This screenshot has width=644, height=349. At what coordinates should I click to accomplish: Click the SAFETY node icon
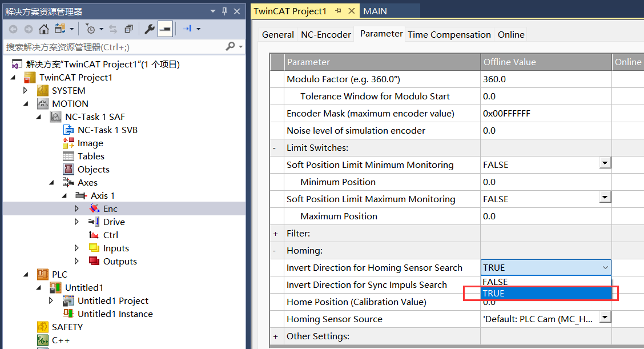43,327
